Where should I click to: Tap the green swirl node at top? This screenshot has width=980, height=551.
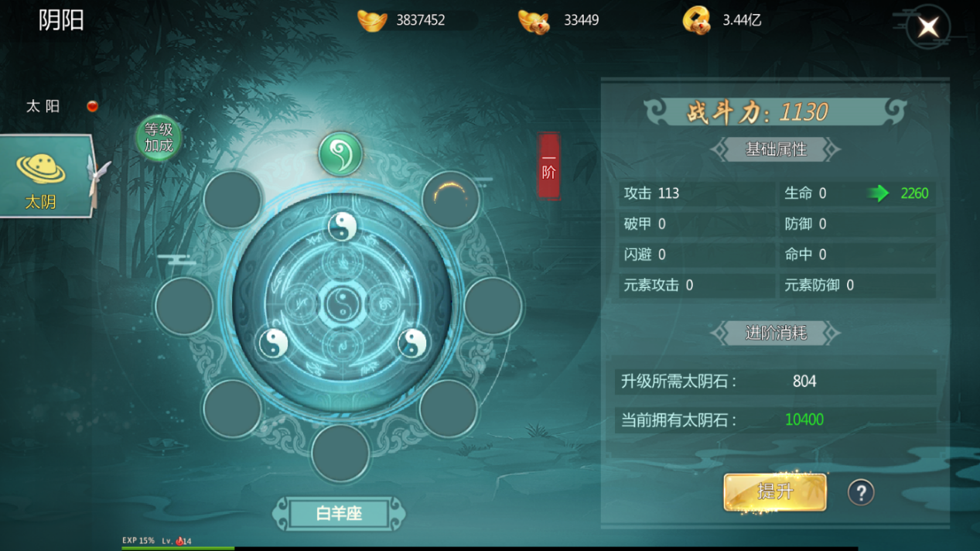341,154
